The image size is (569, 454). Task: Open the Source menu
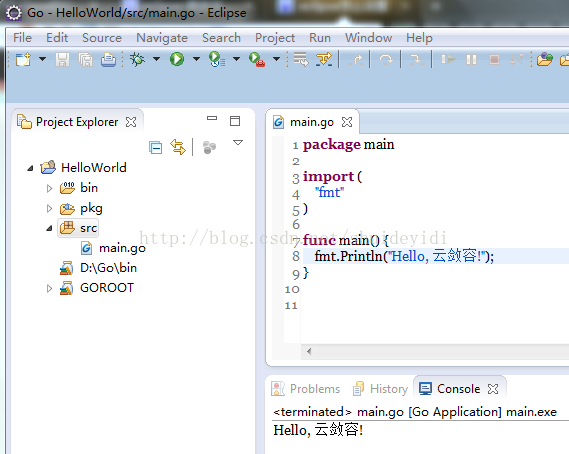(102, 38)
